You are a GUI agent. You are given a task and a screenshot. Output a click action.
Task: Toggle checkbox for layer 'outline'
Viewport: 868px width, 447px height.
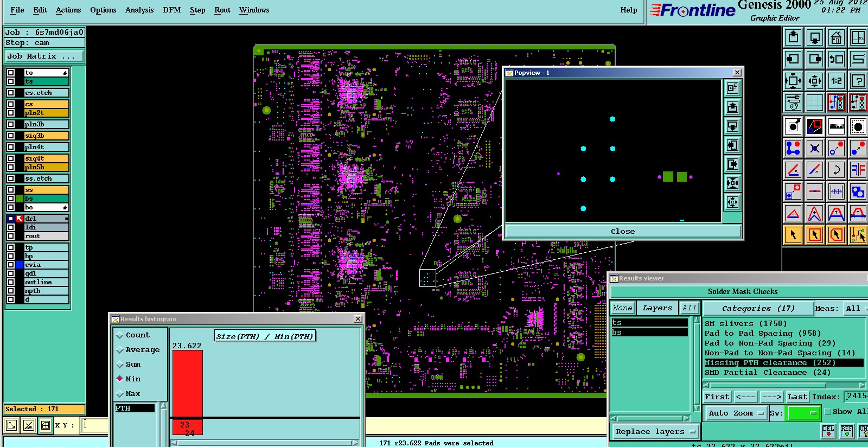11,282
